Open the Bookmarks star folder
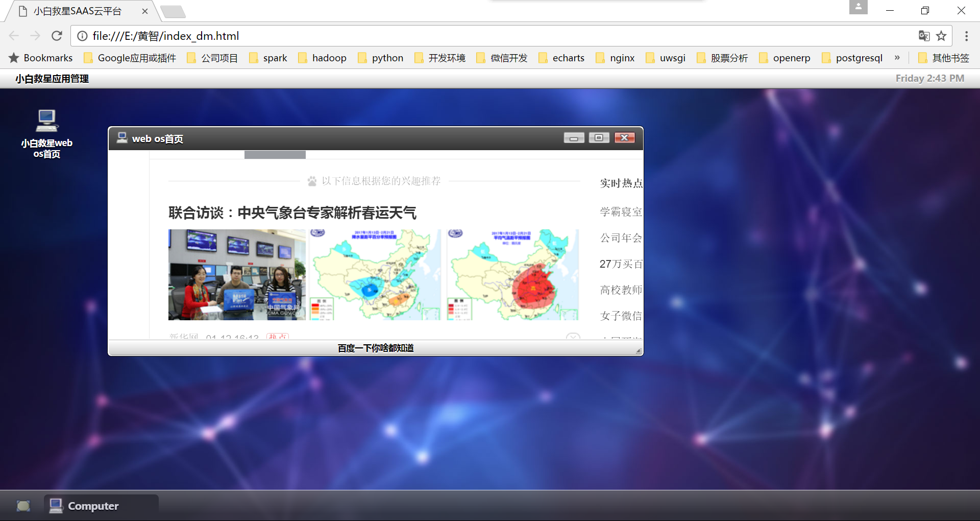980x521 pixels. click(x=41, y=58)
